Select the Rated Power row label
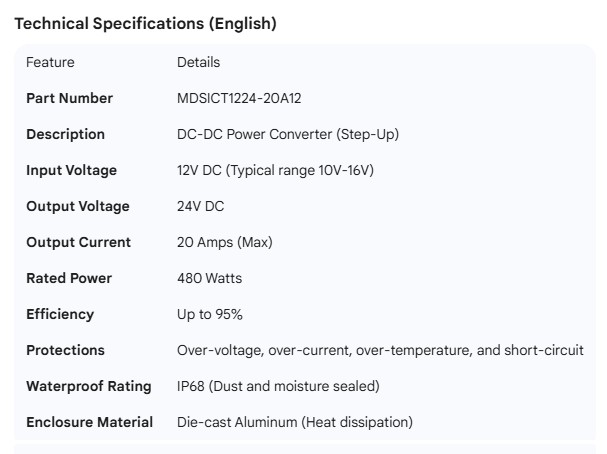607x454 pixels. point(69,278)
